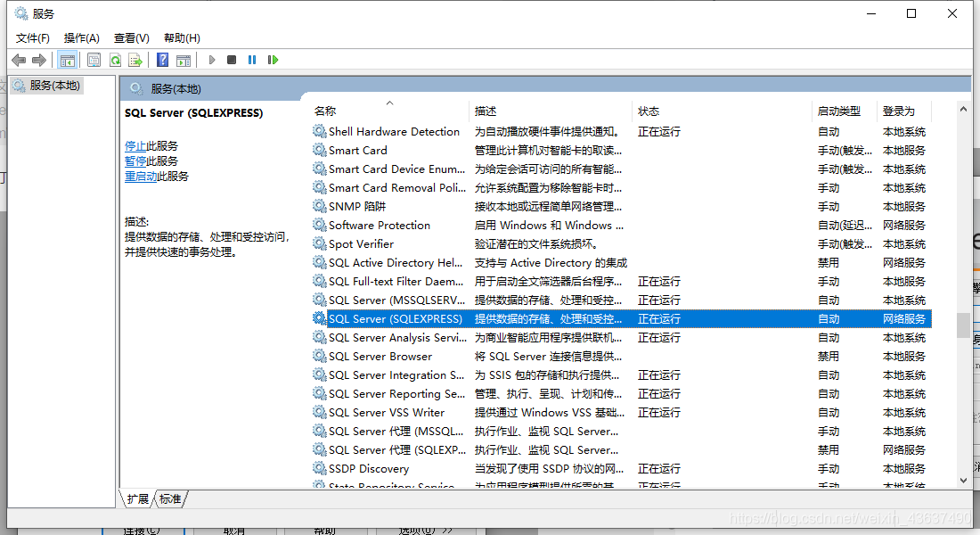The width and height of the screenshot is (980, 535).
Task: Click the vertical scrollbar thumb
Action: (963, 325)
